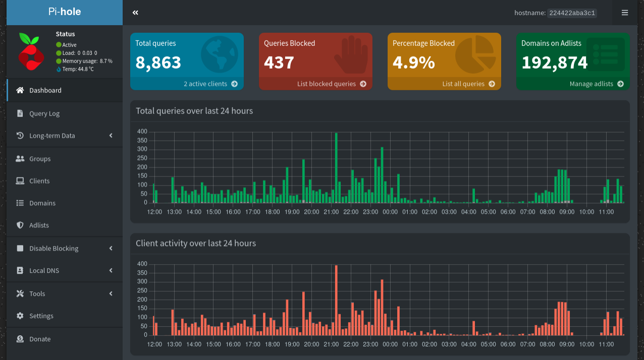Click the Adlists shield icon
Screen dimensions: 644x360
[x=20, y=225]
